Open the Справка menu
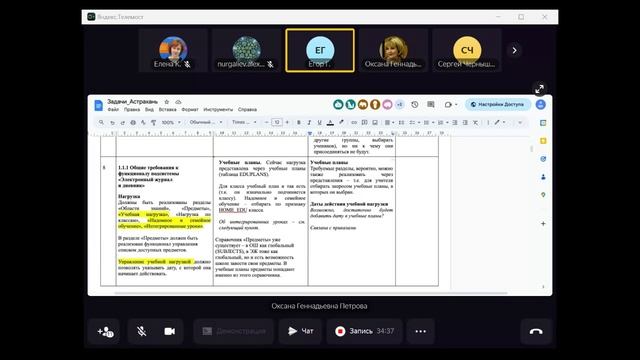640x360 pixels. point(247,109)
